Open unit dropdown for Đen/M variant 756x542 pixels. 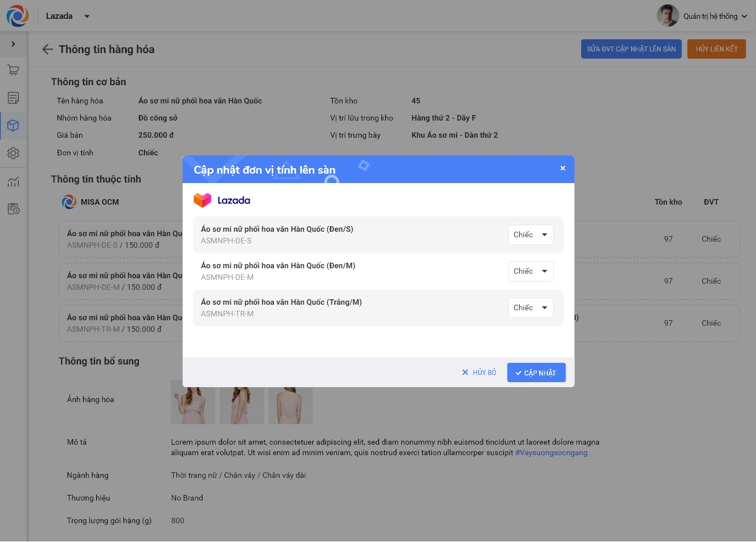[531, 272]
